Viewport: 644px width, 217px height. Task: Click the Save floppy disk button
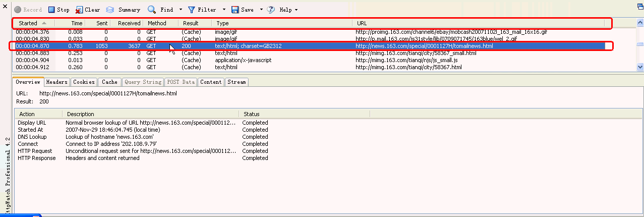point(243,10)
